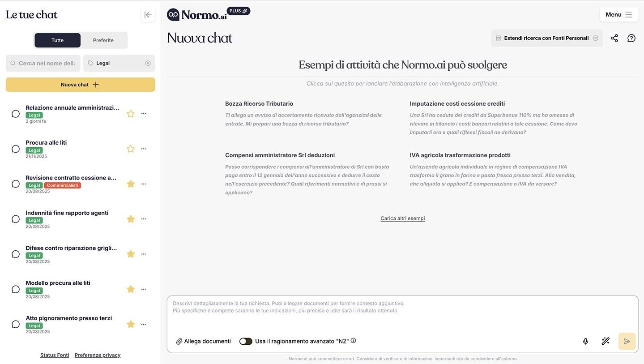Activate the microphone voice input icon
The width and height of the screenshot is (644, 364).
(x=585, y=341)
